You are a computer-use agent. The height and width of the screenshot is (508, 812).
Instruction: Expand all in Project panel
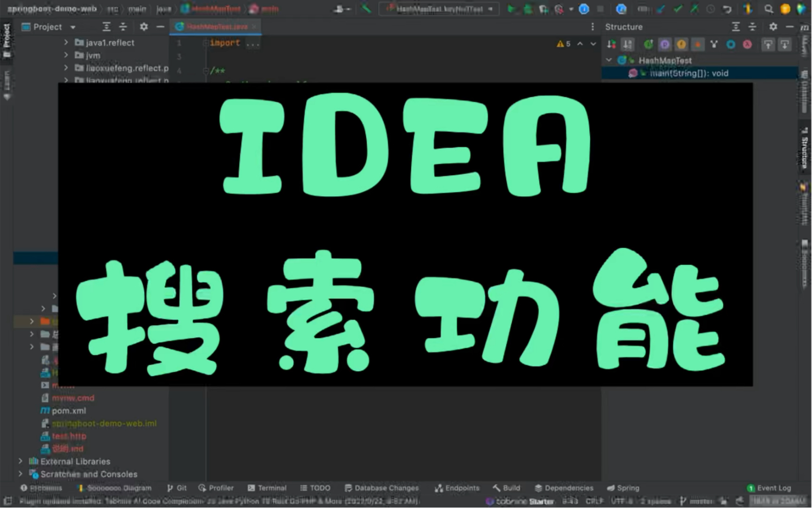pos(106,27)
